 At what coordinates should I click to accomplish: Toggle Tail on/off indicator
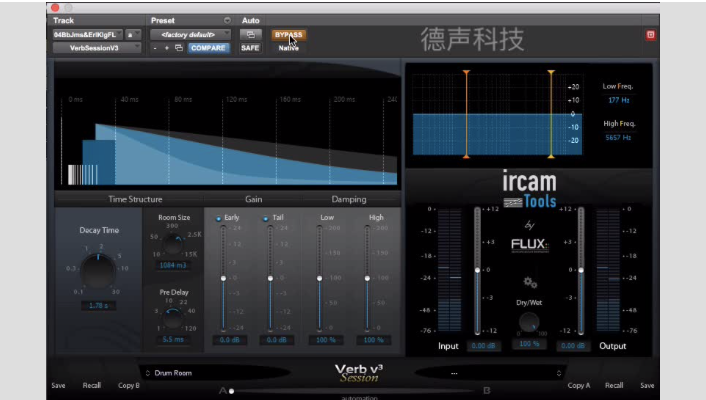(x=265, y=218)
